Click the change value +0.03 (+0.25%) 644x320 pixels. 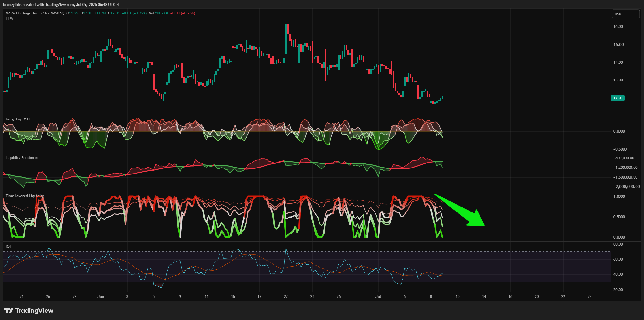(134, 13)
